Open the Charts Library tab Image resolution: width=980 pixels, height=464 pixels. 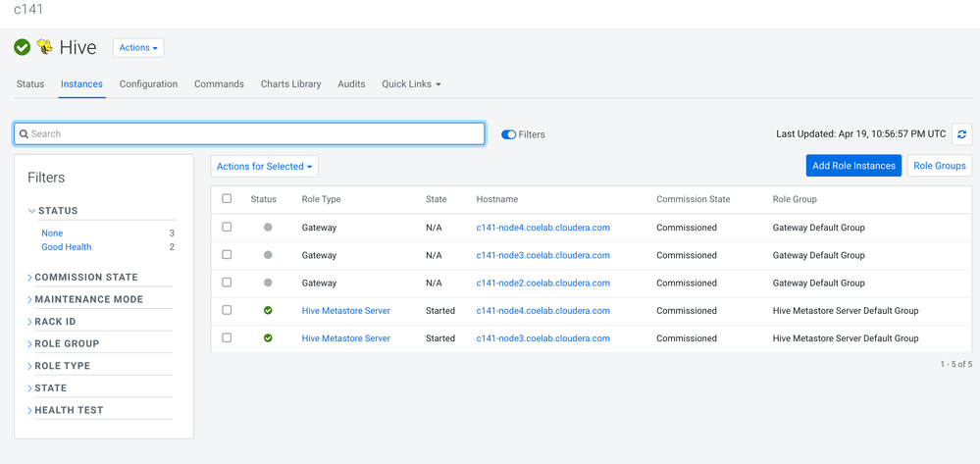coord(290,84)
